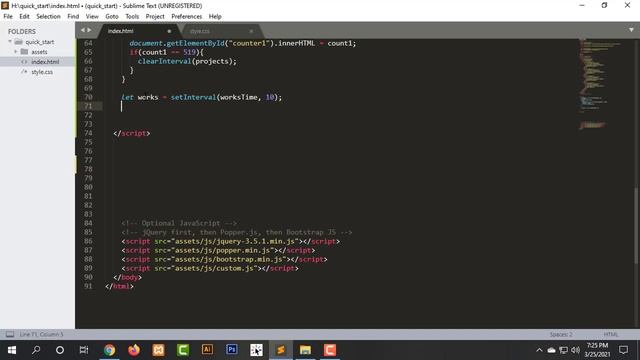This screenshot has width=640, height=360.
Task: Open the Help menu
Action: 215,16
